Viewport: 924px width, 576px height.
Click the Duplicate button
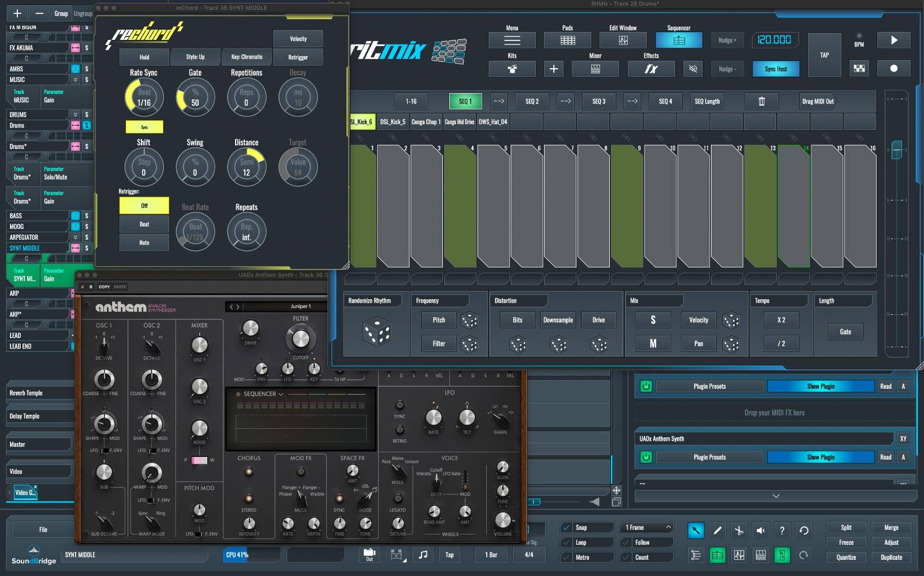point(891,558)
